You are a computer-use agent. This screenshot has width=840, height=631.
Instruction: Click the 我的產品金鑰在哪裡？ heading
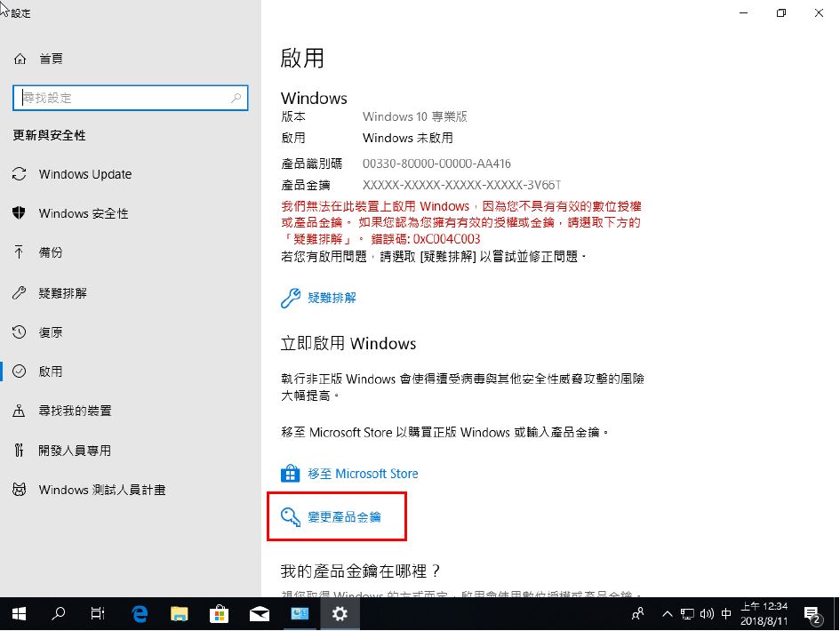pyautogui.click(x=361, y=571)
